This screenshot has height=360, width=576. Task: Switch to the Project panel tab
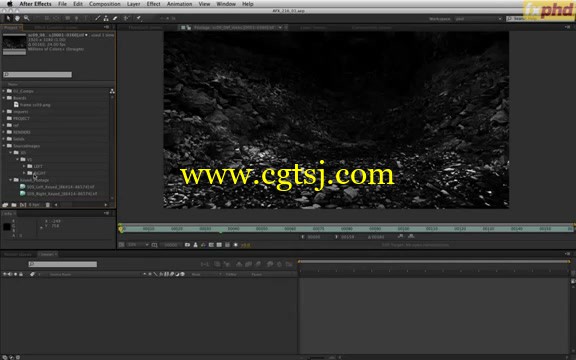(x=11, y=28)
